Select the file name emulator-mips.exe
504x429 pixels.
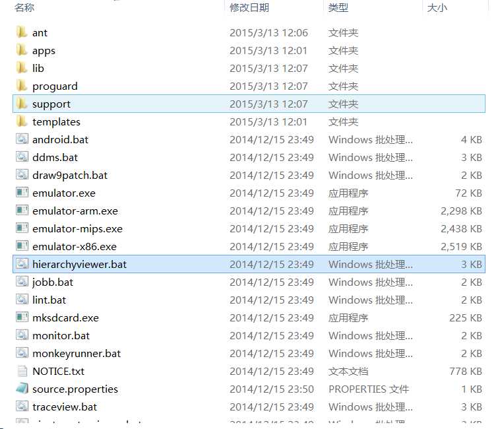coord(77,228)
